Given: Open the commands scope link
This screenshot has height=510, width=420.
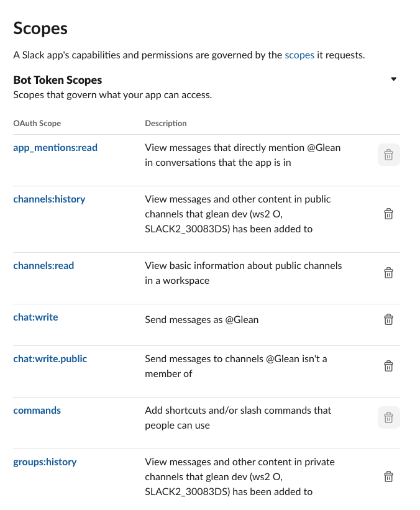Looking at the screenshot, I should pos(37,411).
